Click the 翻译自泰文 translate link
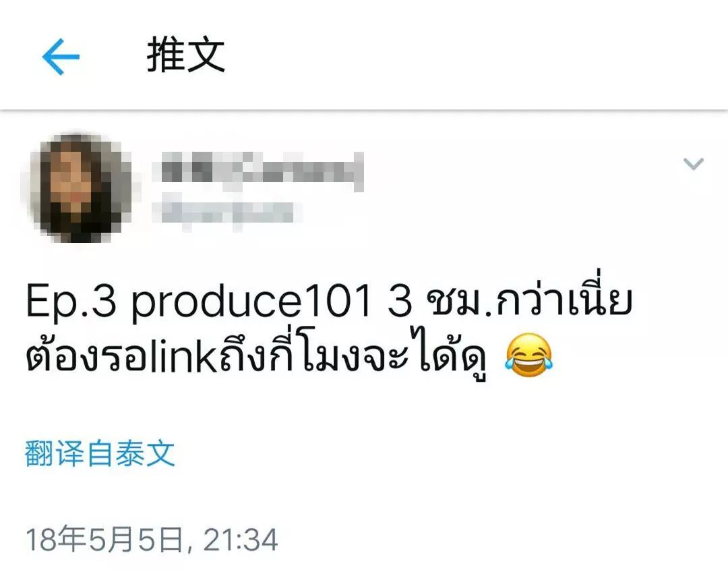The image size is (728, 570). click(100, 453)
